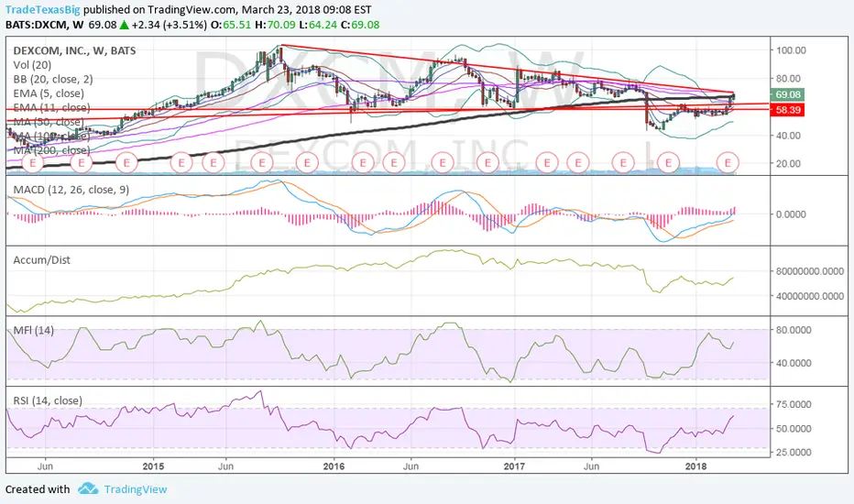Image resolution: width=854 pixels, height=504 pixels.
Task: Select the EMA (5, close) indicator label
Action: 49,93
